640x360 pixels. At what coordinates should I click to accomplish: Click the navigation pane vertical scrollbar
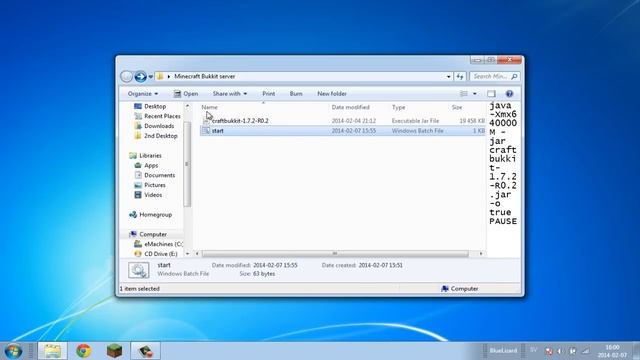coord(187,164)
